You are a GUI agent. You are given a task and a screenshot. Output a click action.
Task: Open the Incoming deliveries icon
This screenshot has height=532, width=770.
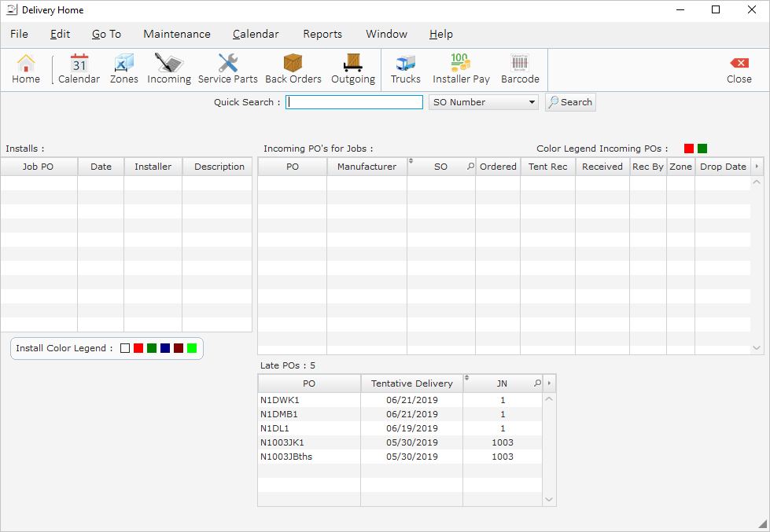tap(169, 68)
